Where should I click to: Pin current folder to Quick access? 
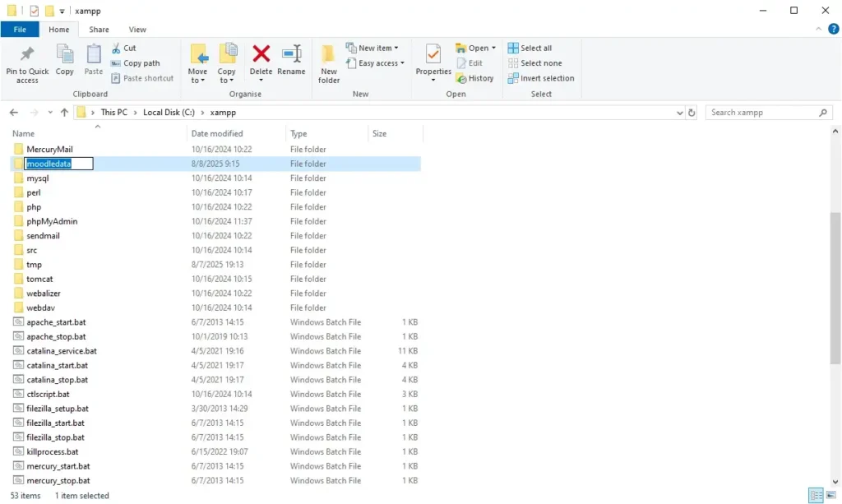click(26, 62)
